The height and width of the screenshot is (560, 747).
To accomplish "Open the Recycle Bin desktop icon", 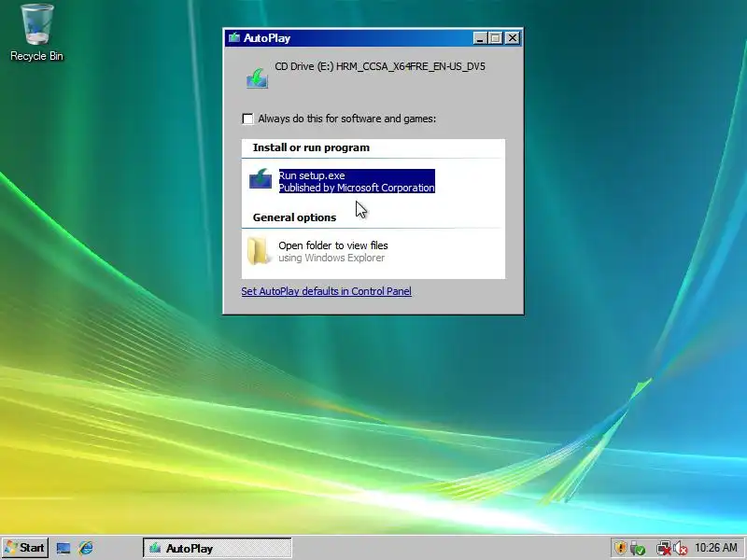I will point(36,33).
